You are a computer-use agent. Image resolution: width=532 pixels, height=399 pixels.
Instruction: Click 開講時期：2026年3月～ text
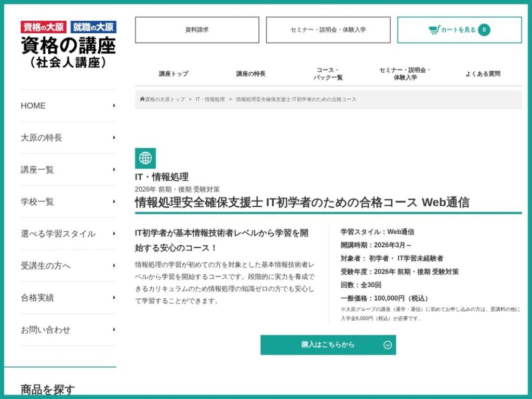376,245
